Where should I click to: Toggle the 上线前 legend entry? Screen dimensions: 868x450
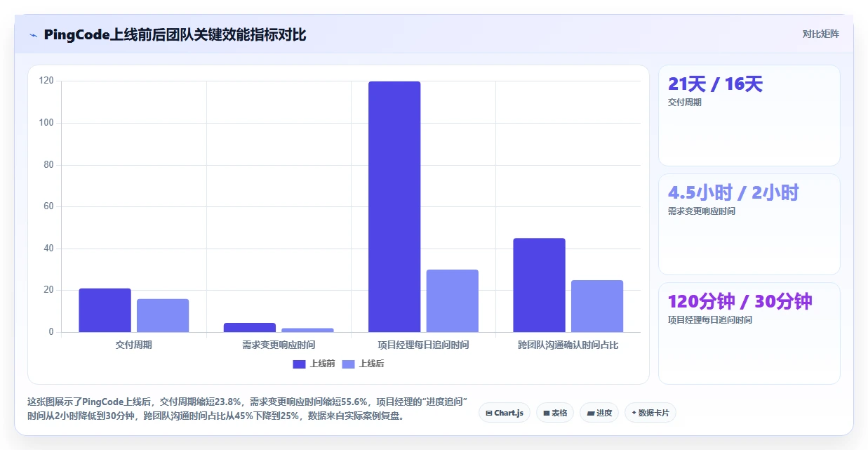(314, 364)
